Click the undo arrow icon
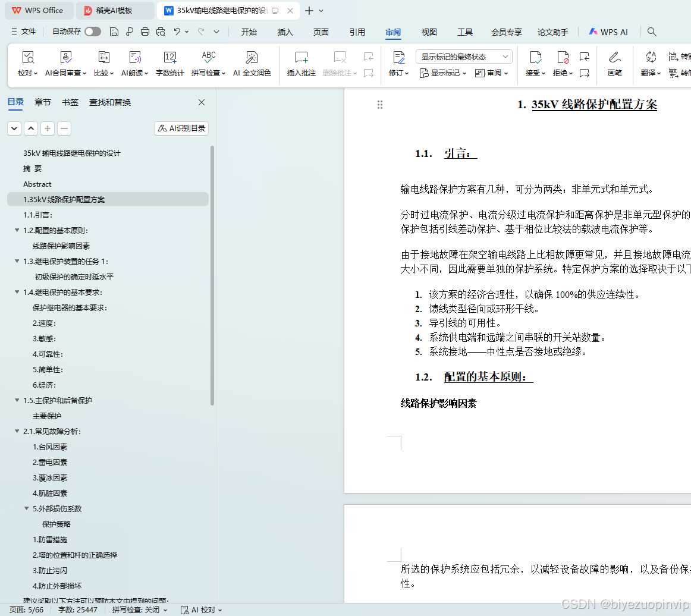Viewport: 691px width, 616px height. [x=177, y=32]
